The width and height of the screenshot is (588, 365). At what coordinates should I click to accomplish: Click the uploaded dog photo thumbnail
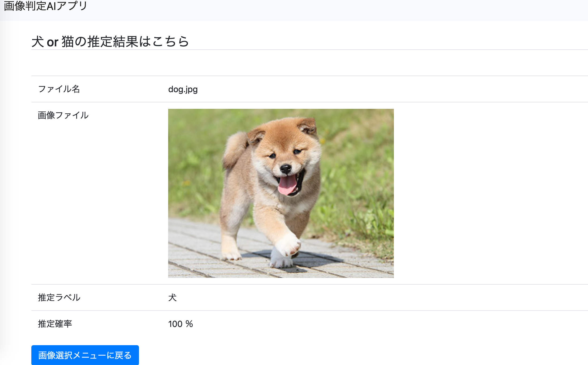coord(281,193)
